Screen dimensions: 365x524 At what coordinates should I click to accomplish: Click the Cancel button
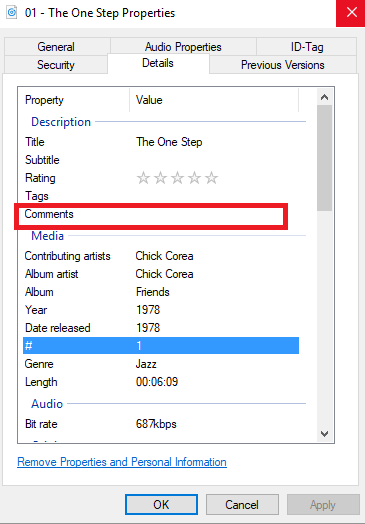pos(242,505)
